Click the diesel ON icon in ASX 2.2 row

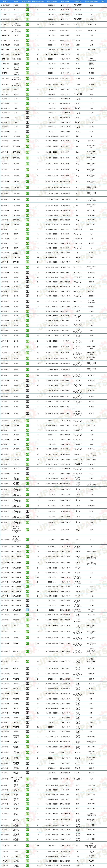pos(28,131)
